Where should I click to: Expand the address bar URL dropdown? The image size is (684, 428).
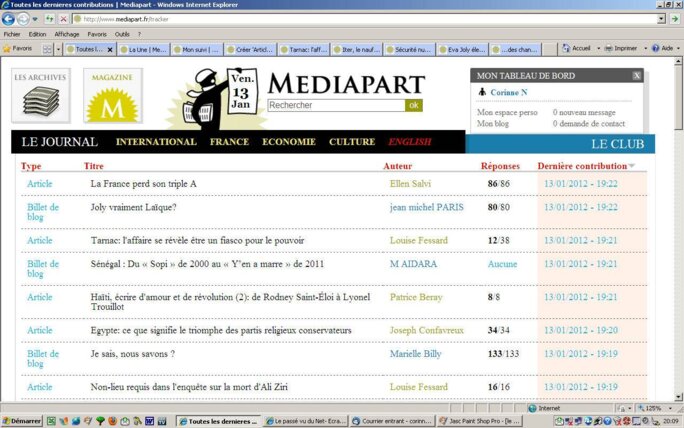(661, 19)
